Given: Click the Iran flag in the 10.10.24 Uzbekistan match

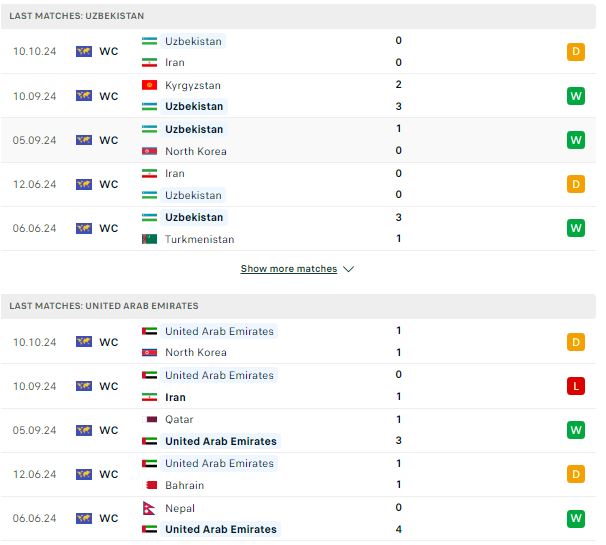Looking at the screenshot, I should pyautogui.click(x=149, y=63).
